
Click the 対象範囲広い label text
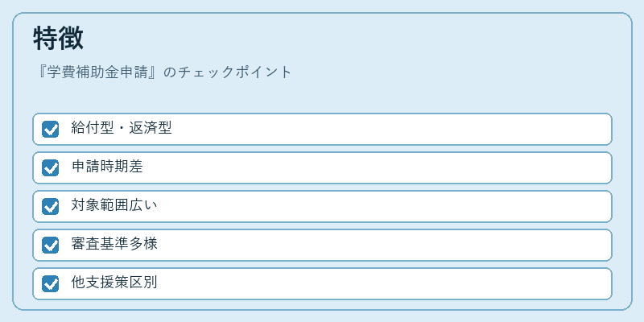[x=114, y=205]
